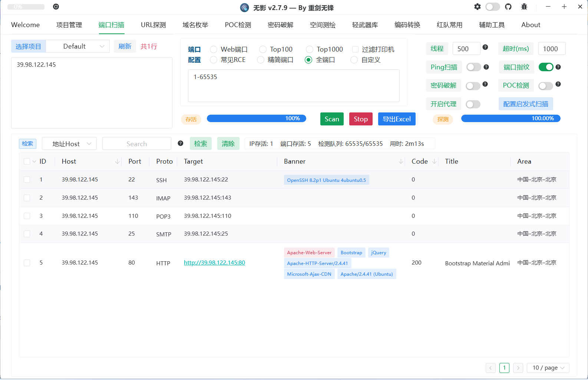The height and width of the screenshot is (380, 588).
Task: Open the 地址Host filter dropdown
Action: tap(69, 144)
